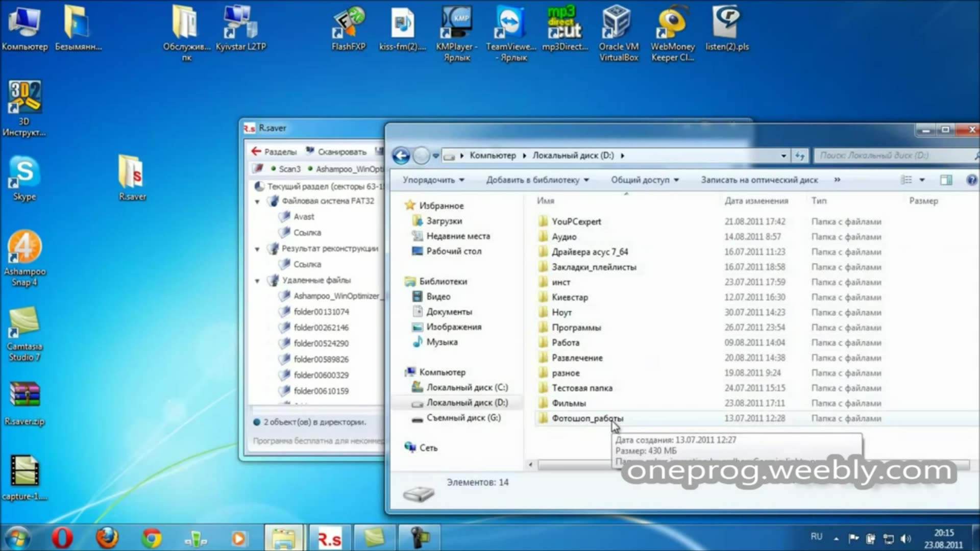
Task: Open the Добавить в библиотеку dropdown
Action: [x=537, y=180]
